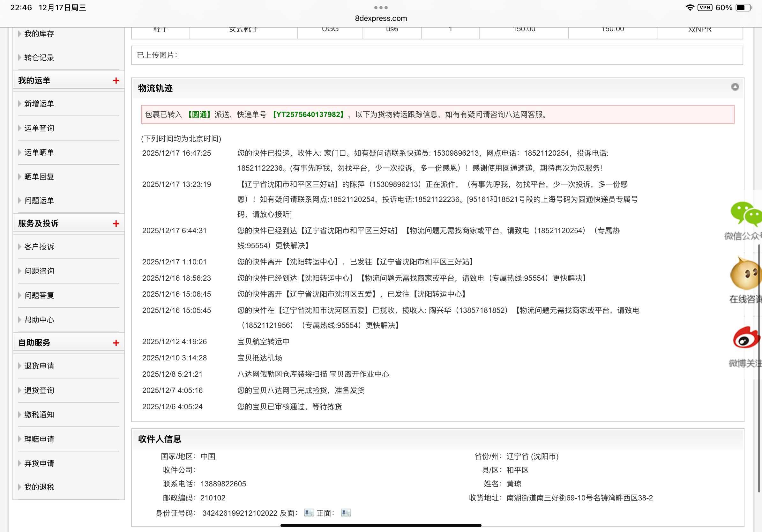Tap the three-dot menu above the address bar
The height and width of the screenshot is (532, 762).
coord(381,7)
